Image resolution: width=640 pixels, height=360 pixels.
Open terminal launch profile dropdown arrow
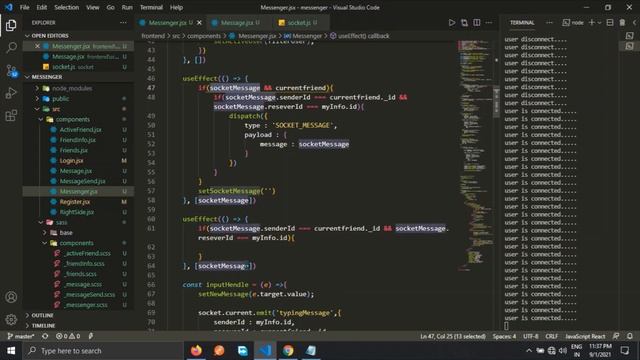coord(599,22)
